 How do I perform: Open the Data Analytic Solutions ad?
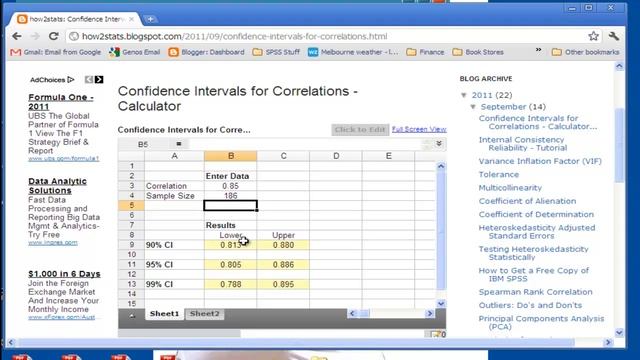tap(57, 186)
